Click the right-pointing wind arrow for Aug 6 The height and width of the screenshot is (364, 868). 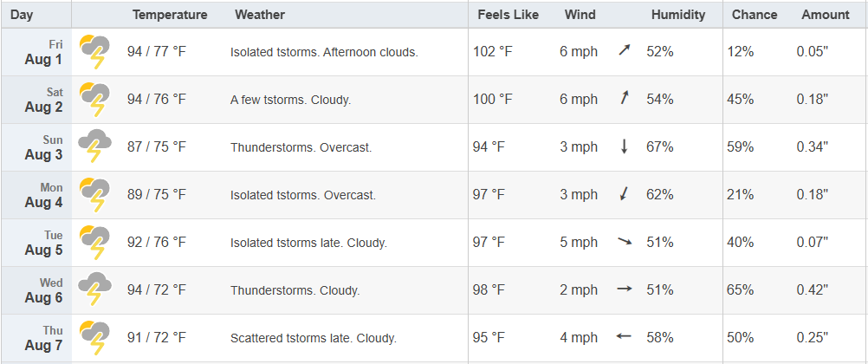625,289
